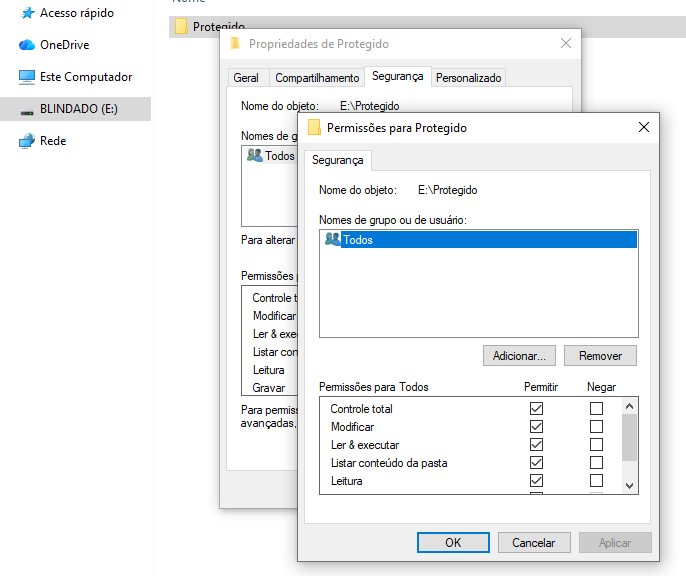Confirm permissions with OK button
Image resolution: width=686 pixels, height=576 pixels.
pos(453,542)
